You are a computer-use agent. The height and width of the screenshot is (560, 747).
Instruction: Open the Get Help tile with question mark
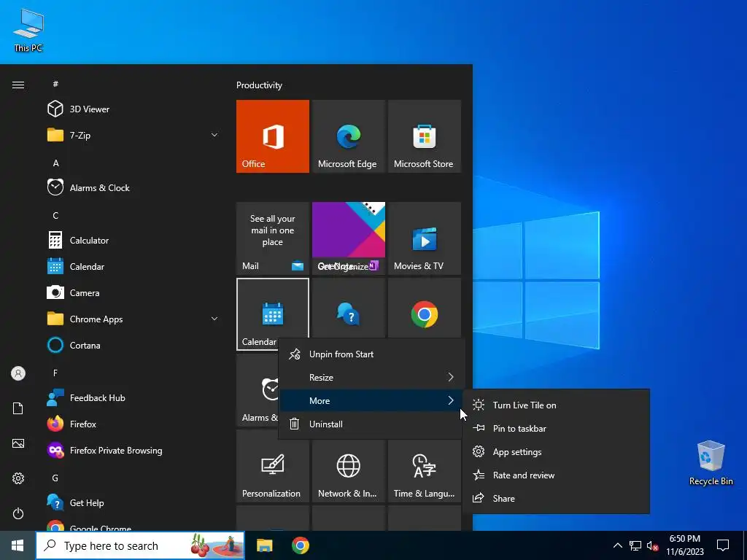[348, 308]
